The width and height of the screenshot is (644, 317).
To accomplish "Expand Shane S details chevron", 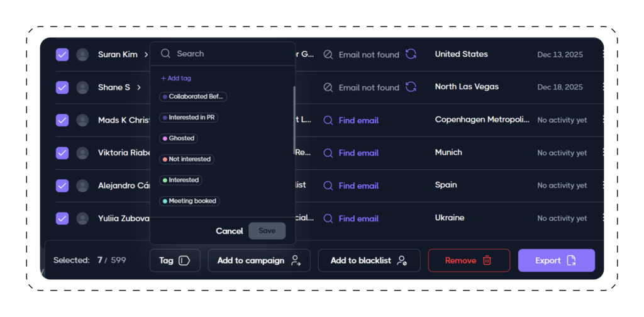I will [x=139, y=87].
